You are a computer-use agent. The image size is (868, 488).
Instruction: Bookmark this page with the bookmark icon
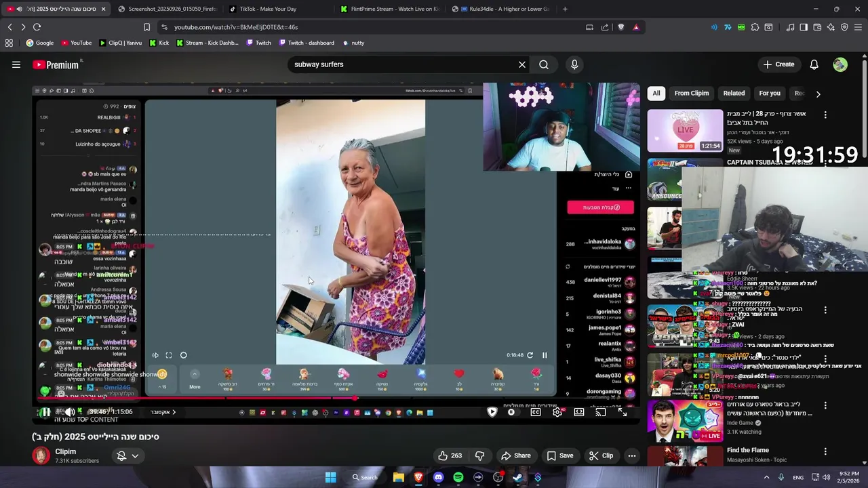[146, 27]
